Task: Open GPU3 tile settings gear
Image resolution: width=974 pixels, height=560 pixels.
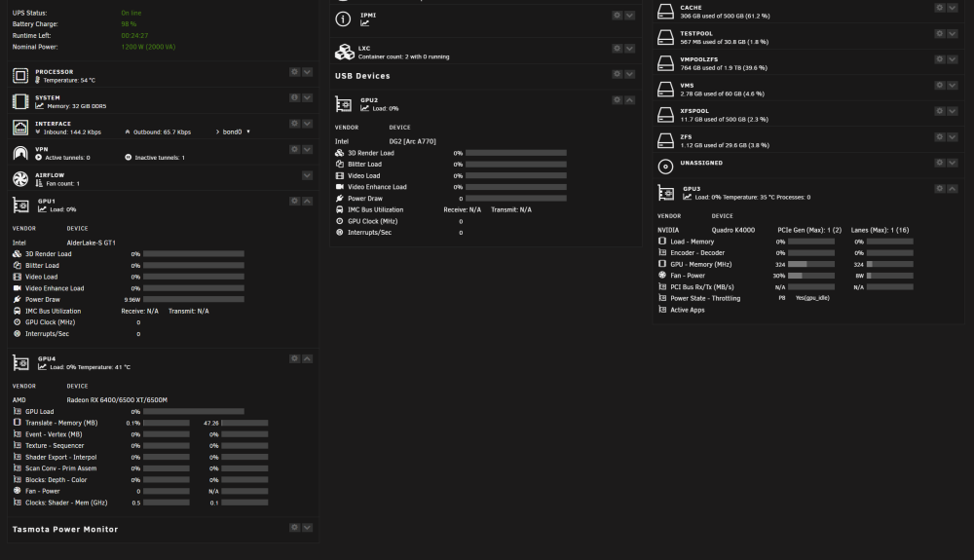Action: 940,189
